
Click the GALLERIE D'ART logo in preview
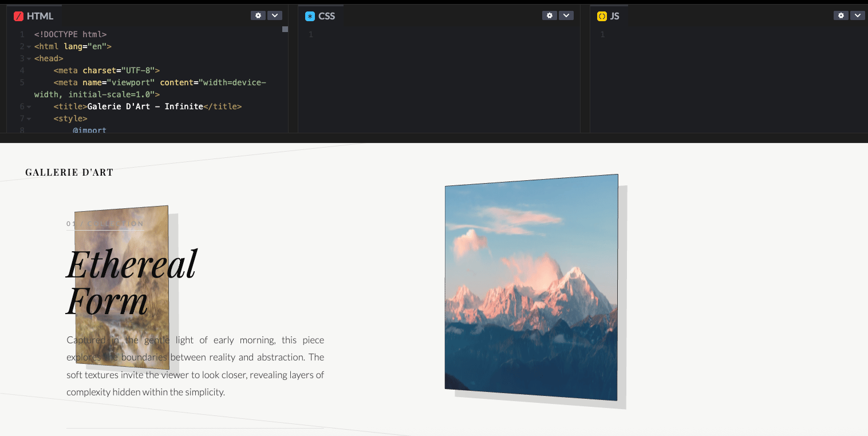coord(69,172)
